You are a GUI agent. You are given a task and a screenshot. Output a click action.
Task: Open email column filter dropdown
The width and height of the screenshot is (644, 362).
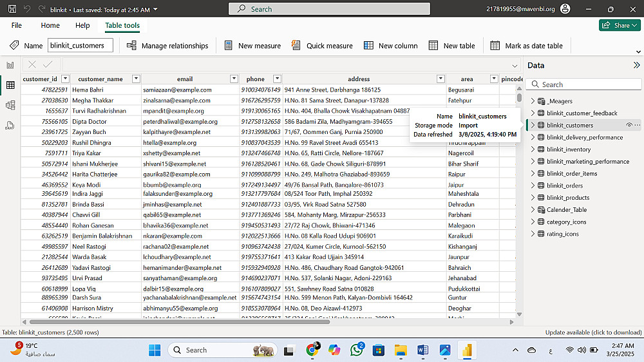[x=234, y=79]
